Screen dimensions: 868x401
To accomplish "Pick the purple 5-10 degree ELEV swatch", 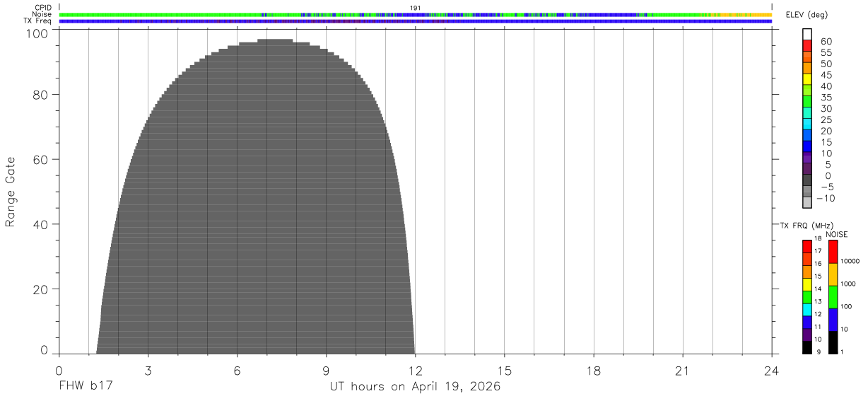I will tap(807, 158).
